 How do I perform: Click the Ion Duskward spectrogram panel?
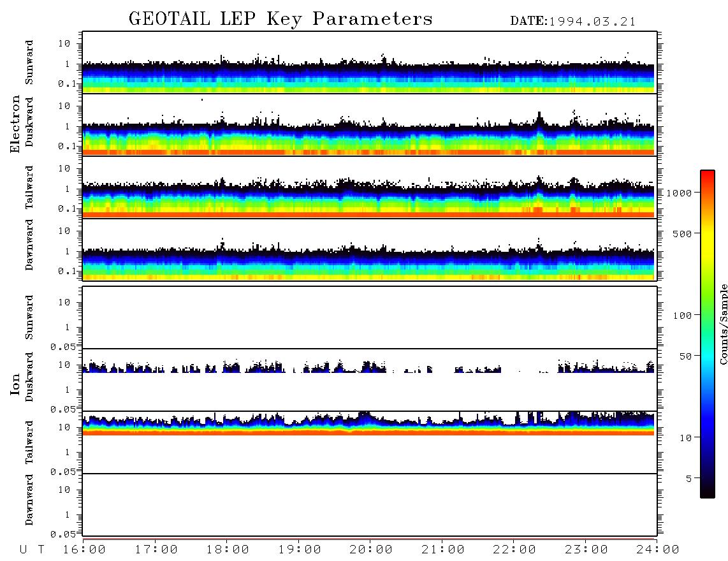370,379
